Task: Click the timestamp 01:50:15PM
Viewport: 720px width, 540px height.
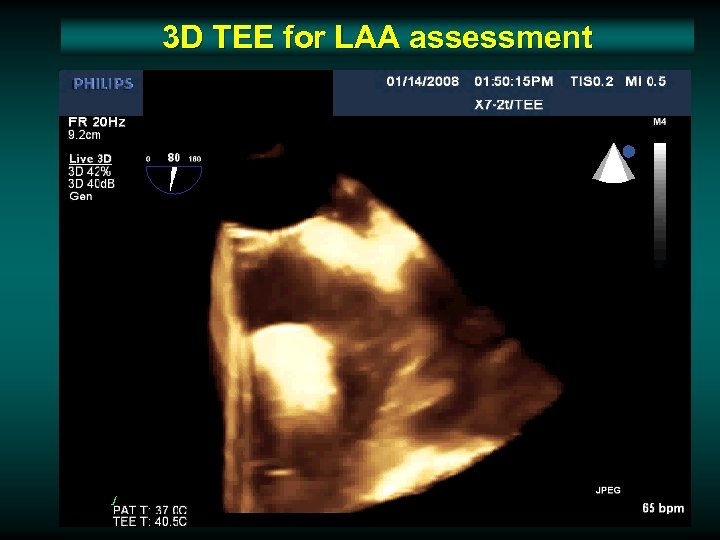Action: click(513, 82)
